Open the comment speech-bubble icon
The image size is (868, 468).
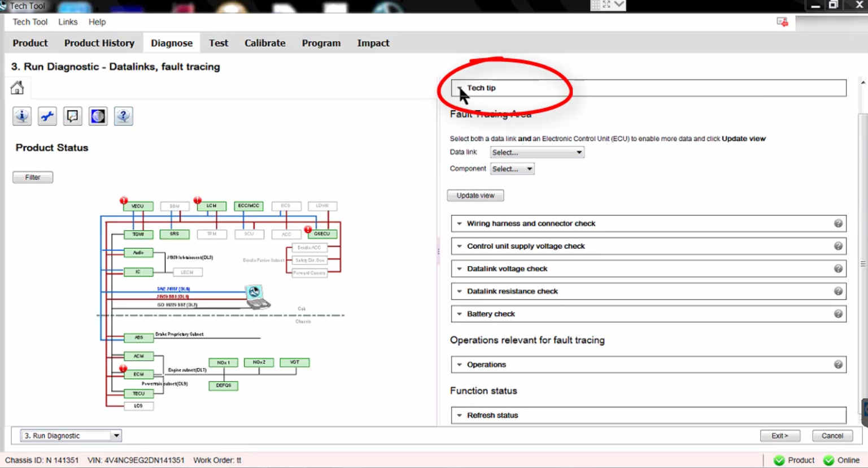click(x=73, y=116)
